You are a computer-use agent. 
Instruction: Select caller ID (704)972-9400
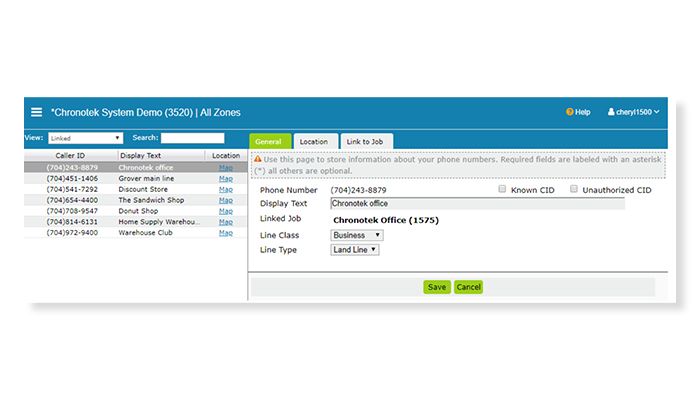[72, 233]
